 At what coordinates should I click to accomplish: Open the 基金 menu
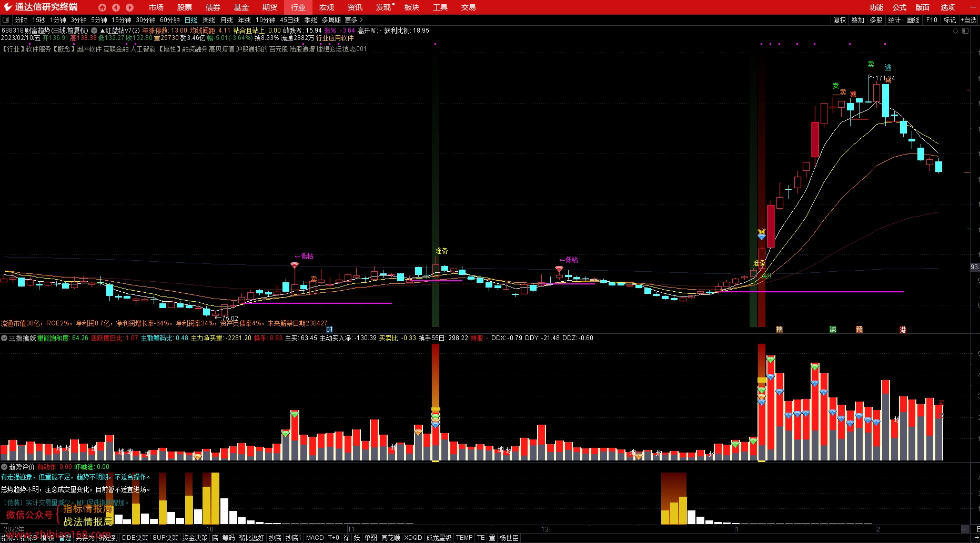[241, 7]
